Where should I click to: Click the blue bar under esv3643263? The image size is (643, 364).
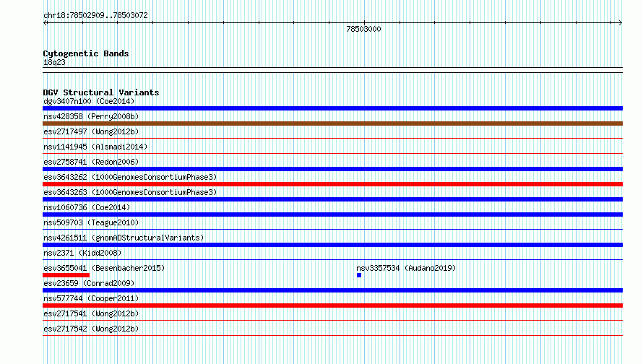[x=332, y=199]
